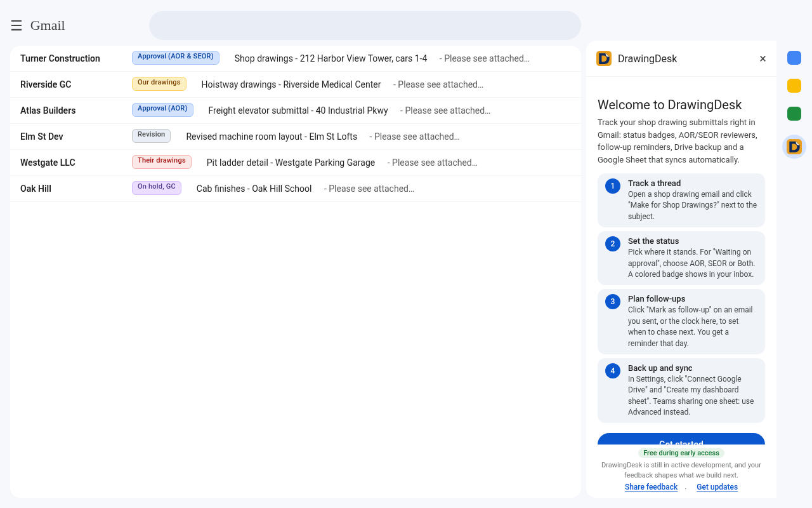Open the Get updates link
812x508 pixels.
[717, 487]
